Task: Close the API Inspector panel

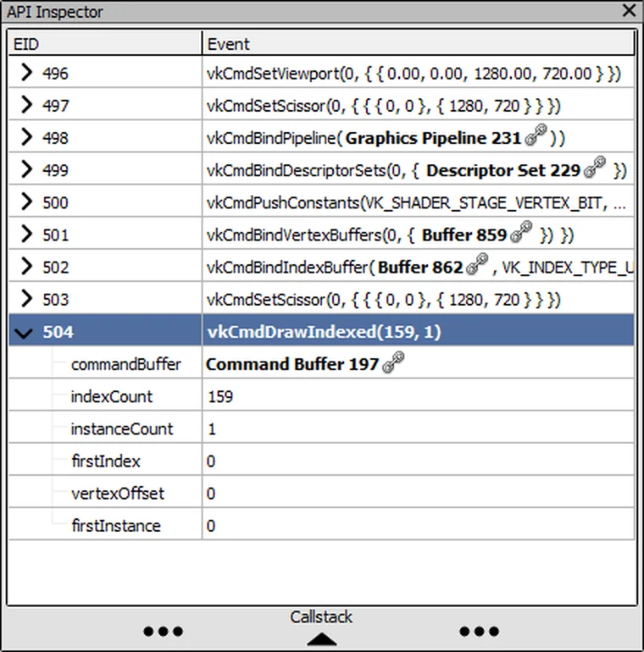Action: [629, 10]
